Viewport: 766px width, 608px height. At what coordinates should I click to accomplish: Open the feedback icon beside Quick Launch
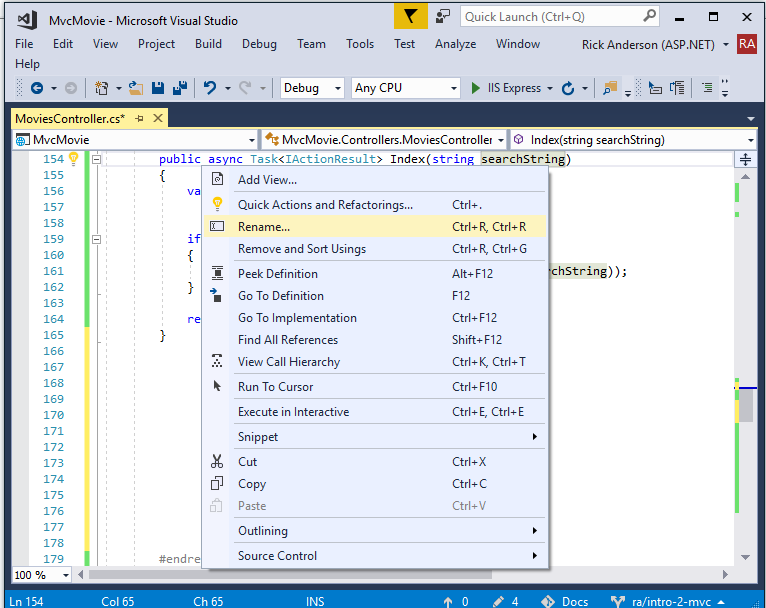[443, 17]
